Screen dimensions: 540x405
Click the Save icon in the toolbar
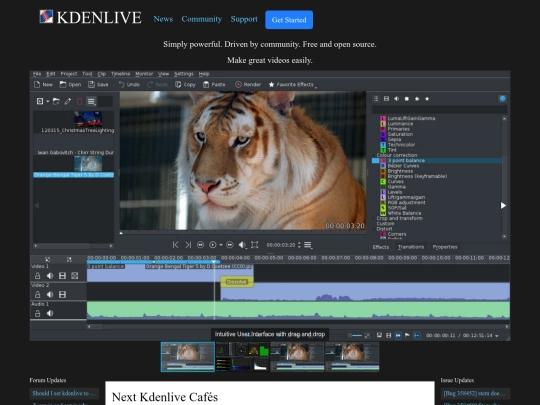91,84
